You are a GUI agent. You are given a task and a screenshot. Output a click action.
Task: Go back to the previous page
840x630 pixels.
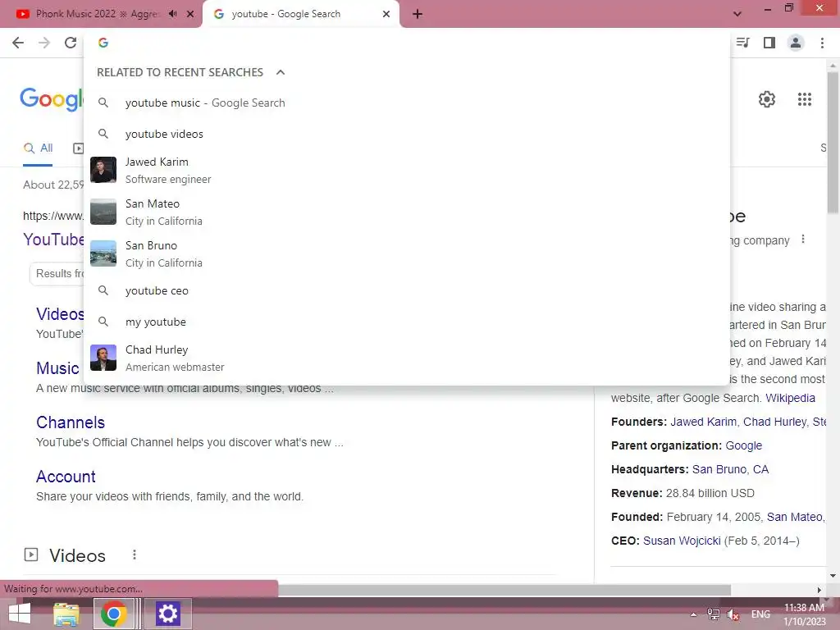point(18,43)
